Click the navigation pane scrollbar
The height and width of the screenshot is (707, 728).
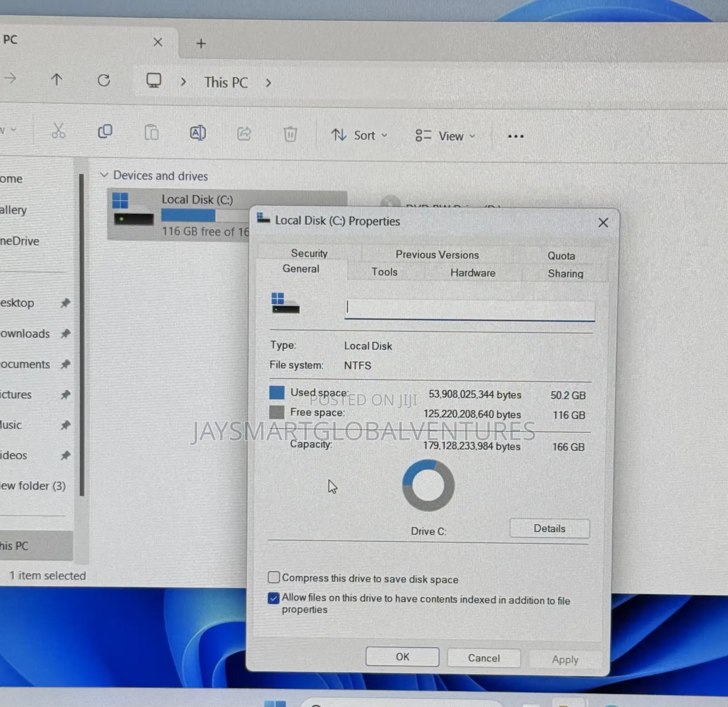pyautogui.click(x=82, y=335)
